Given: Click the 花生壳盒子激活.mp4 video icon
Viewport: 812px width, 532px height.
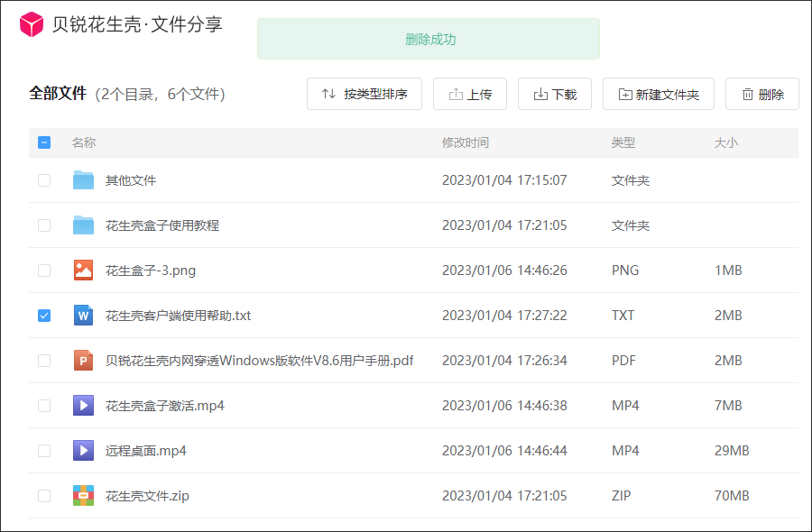Looking at the screenshot, I should coord(84,406).
